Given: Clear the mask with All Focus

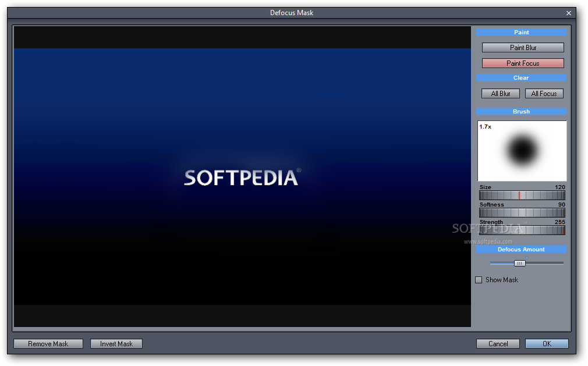Looking at the screenshot, I should (544, 94).
